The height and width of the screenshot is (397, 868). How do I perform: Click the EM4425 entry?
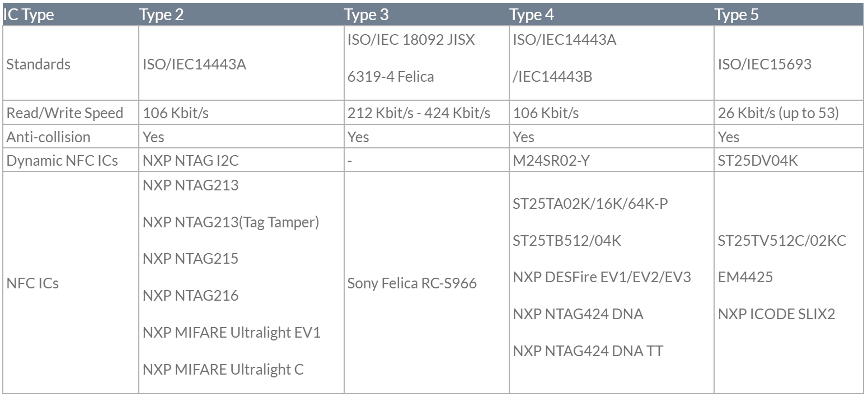pyautogui.click(x=745, y=278)
